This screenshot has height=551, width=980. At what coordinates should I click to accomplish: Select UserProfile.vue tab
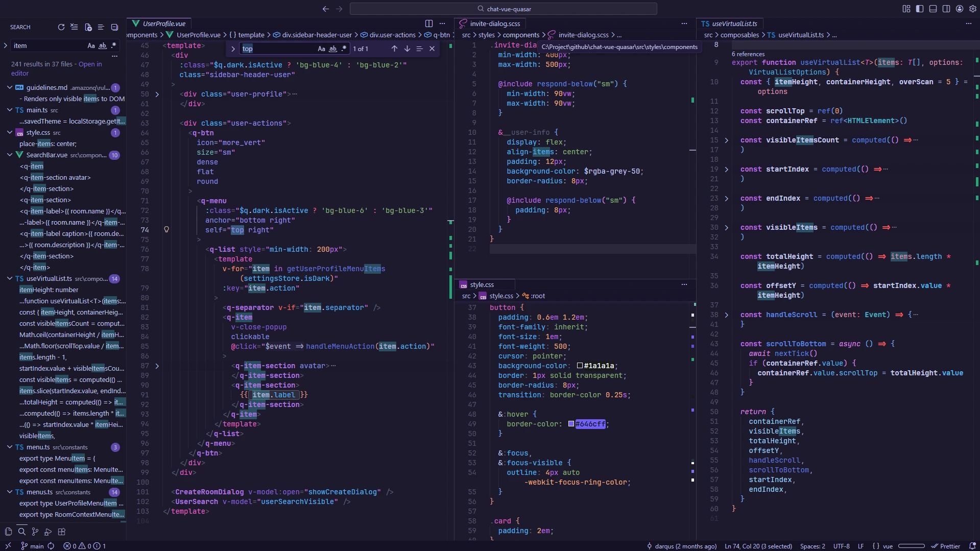[159, 23]
